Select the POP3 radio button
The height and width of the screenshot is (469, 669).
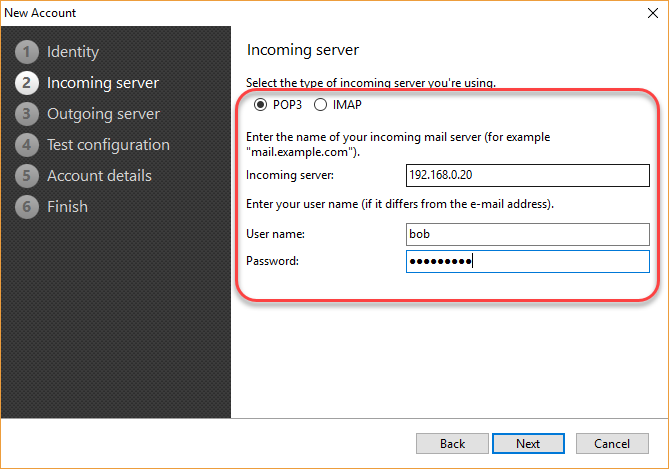pyautogui.click(x=260, y=105)
